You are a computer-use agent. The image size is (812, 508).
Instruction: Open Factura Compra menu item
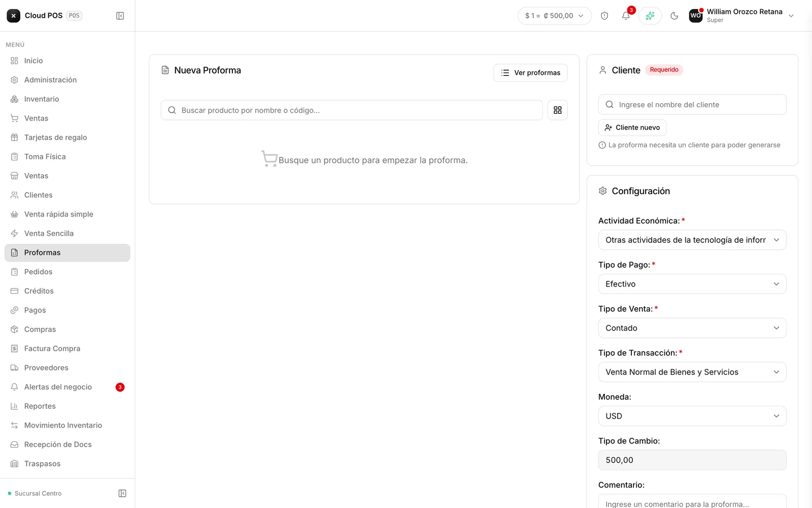pos(67,348)
